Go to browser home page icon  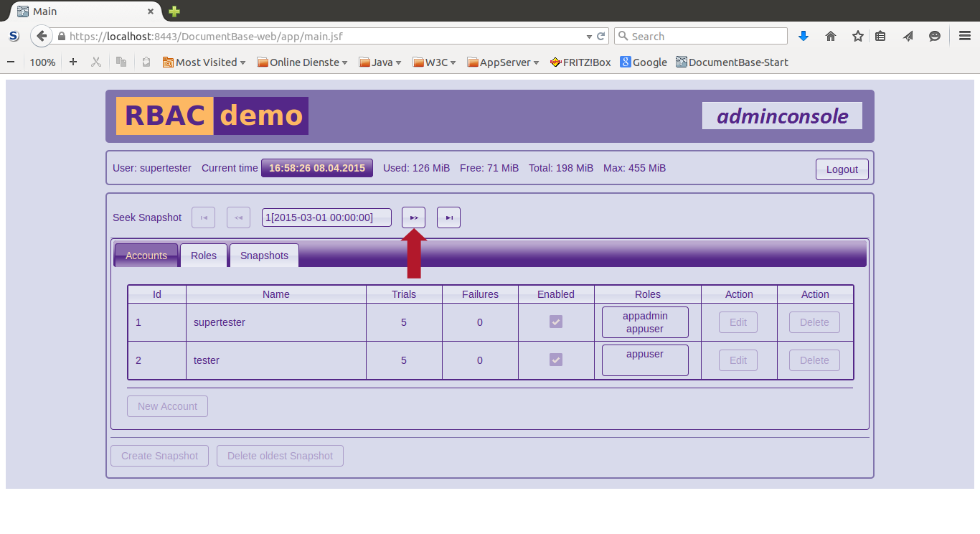click(831, 36)
